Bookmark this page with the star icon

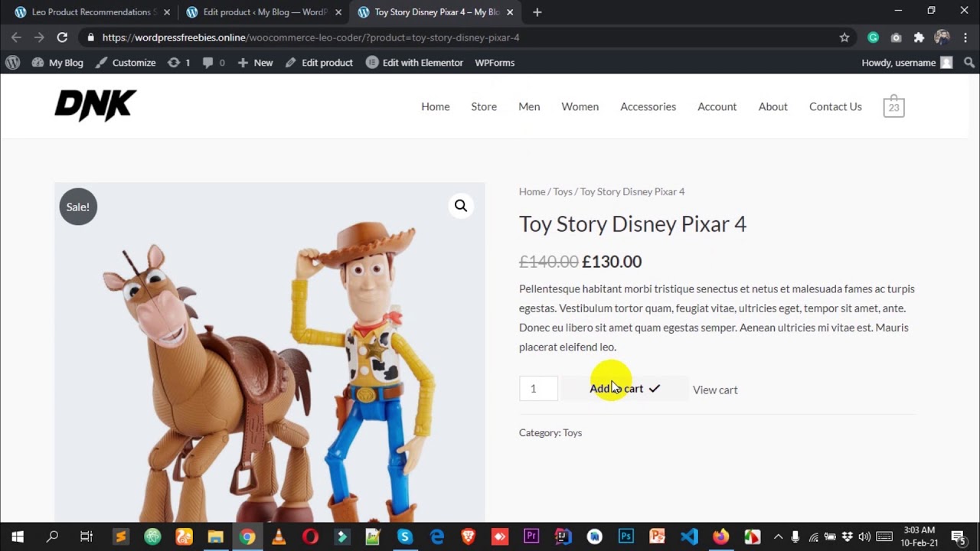pos(844,37)
